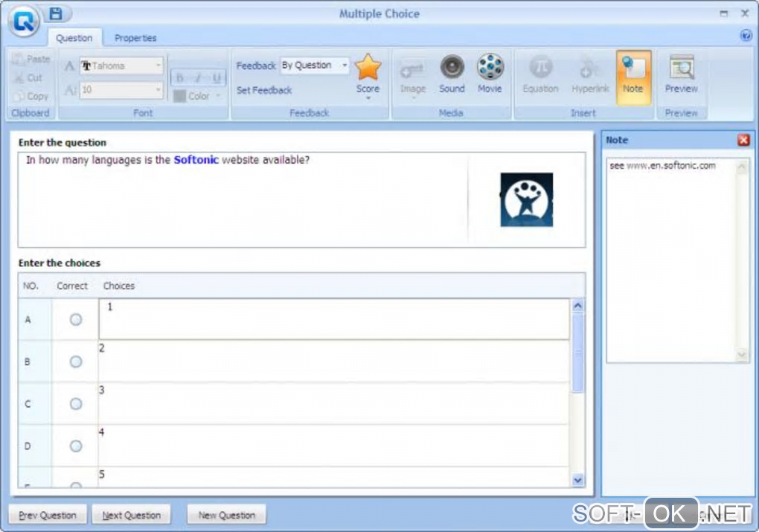The width and height of the screenshot is (759, 532).
Task: Click the Choices column header
Action: (x=119, y=286)
